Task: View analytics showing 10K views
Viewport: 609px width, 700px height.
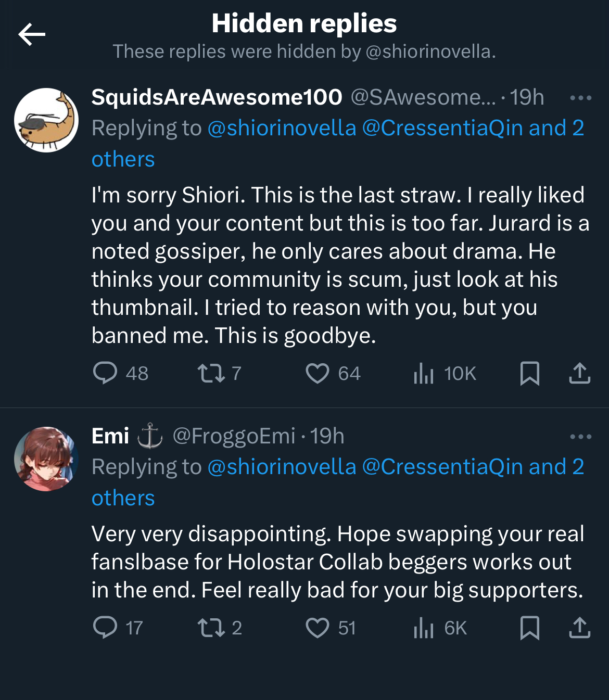Action: (424, 373)
